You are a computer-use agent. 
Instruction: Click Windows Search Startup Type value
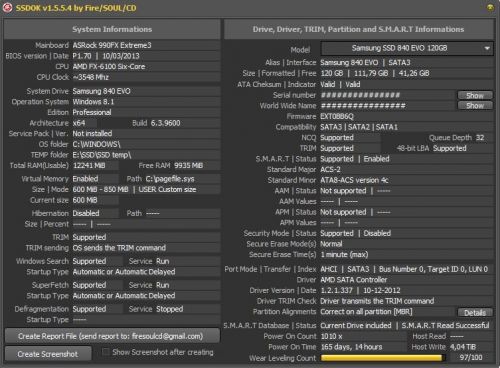pyautogui.click(x=124, y=272)
